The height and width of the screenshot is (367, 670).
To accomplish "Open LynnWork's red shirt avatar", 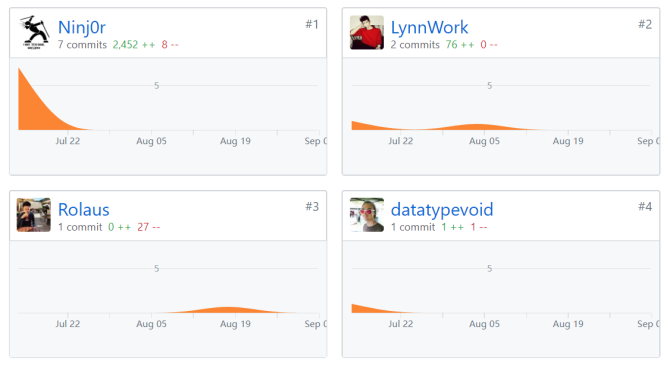I will coord(367,32).
